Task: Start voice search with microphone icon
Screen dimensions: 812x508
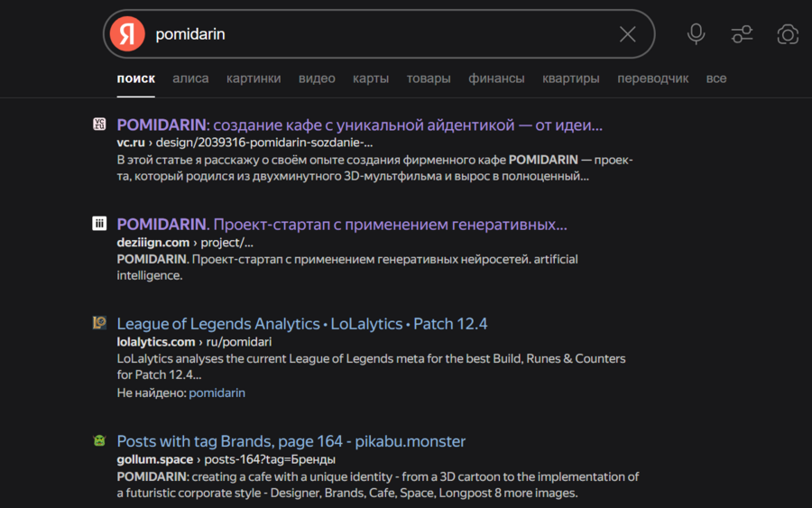Action: click(696, 34)
